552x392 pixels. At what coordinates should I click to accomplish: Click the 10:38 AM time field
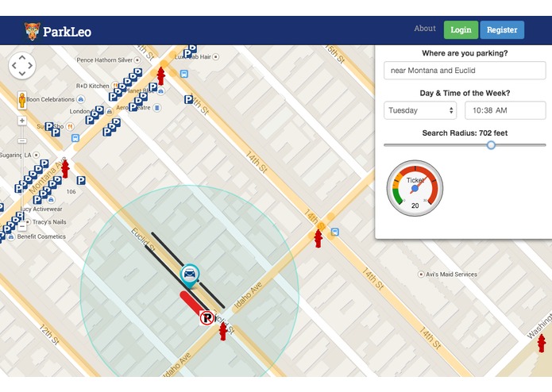(505, 110)
